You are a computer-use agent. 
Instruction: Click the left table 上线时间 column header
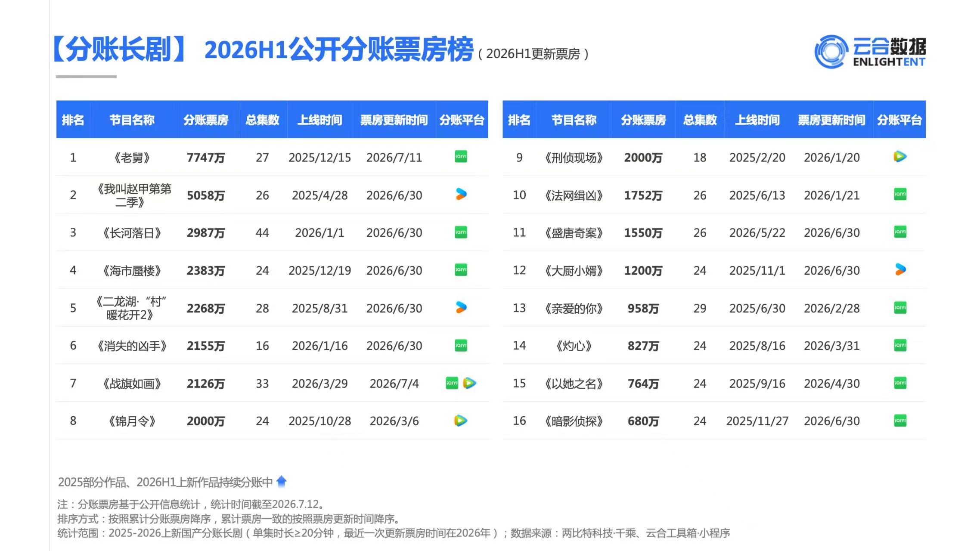(x=319, y=120)
